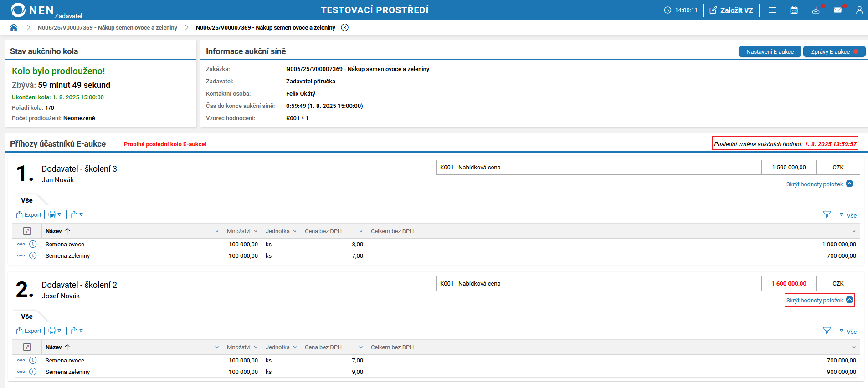Image resolution: width=868 pixels, height=388 pixels.
Task: Close the current breadcrumb tab
Action: 345,27
